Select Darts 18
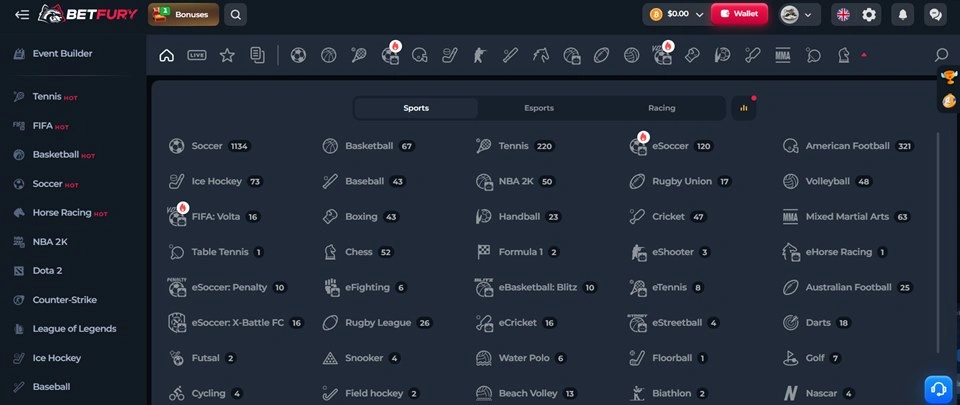The image size is (960, 405). point(817,322)
